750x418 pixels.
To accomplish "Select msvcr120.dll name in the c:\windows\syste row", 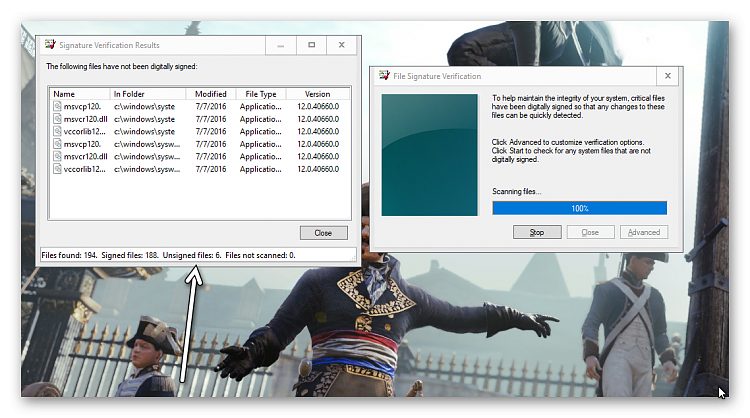I will [x=86, y=119].
